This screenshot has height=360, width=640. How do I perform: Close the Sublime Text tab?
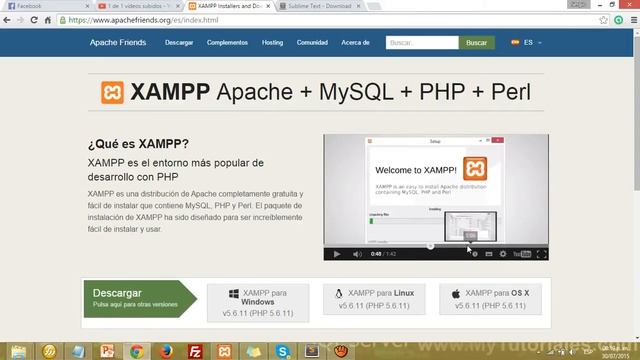click(358, 6)
